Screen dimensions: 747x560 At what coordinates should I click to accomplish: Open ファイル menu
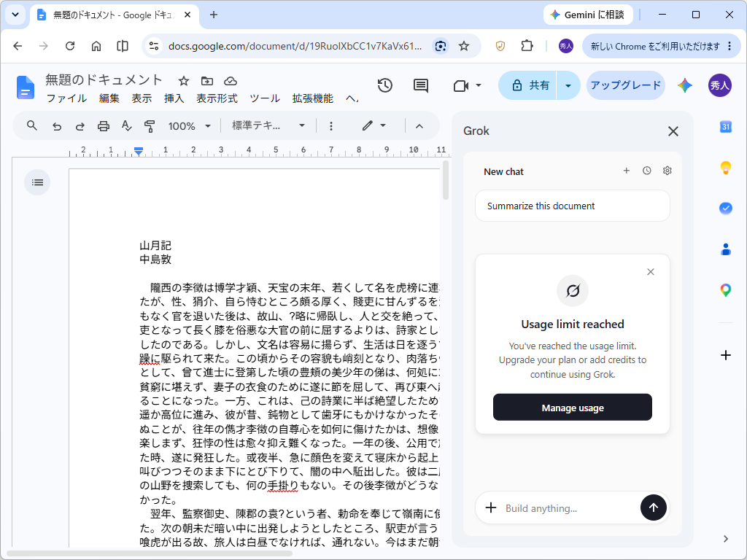tap(66, 98)
